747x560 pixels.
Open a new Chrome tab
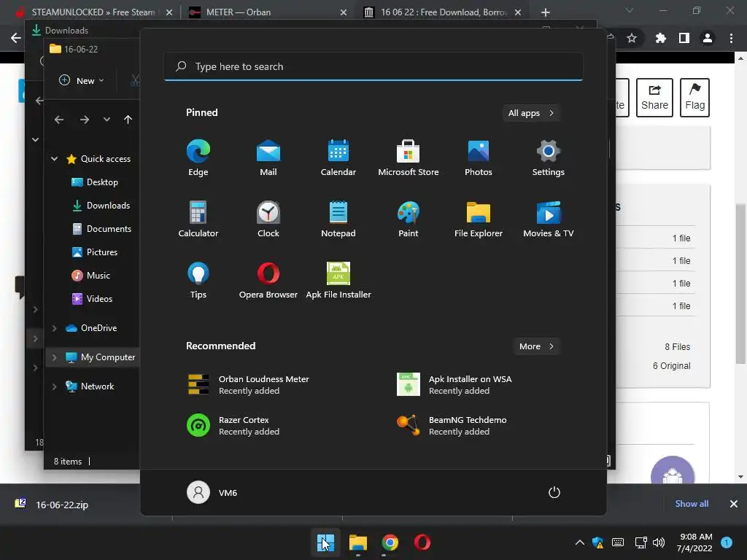point(546,12)
